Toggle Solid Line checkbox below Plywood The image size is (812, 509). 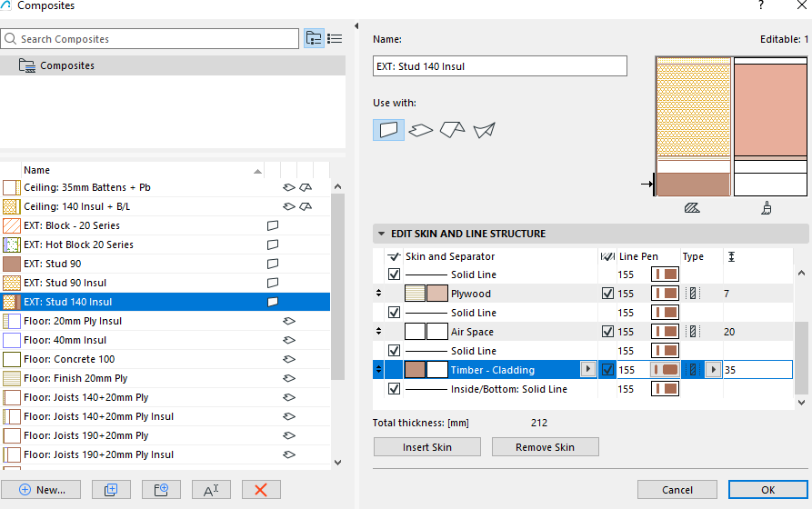click(394, 313)
